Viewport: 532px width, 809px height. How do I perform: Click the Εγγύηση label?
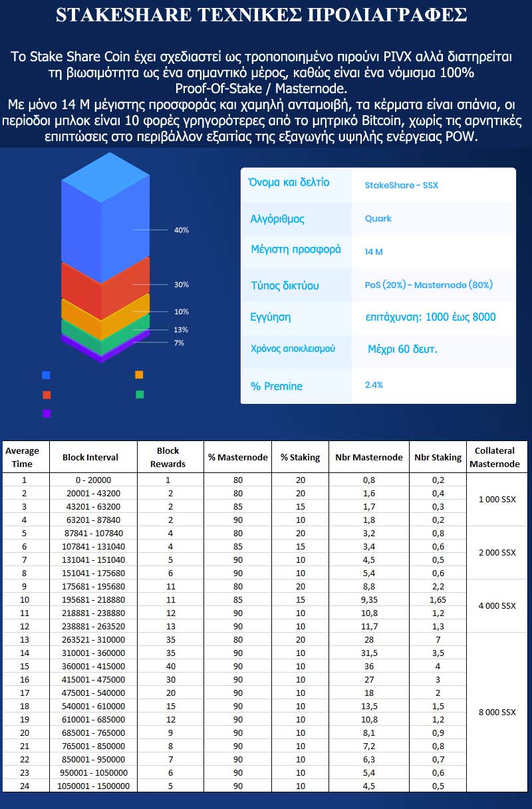[x=270, y=317]
